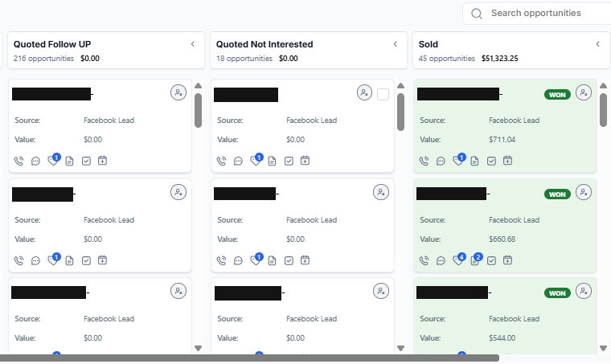Open notes icon on top Quoted Follow UP card
The width and height of the screenshot is (611, 364).
(69, 161)
